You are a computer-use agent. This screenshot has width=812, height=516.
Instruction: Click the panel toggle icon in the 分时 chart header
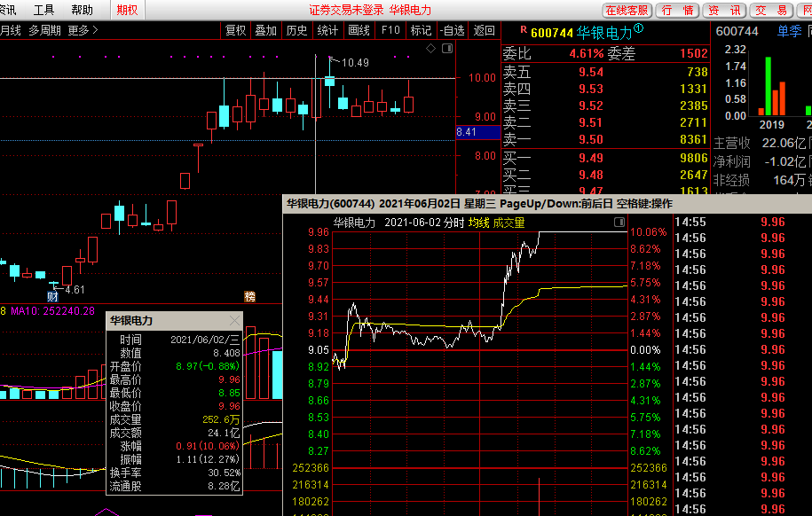click(x=619, y=223)
